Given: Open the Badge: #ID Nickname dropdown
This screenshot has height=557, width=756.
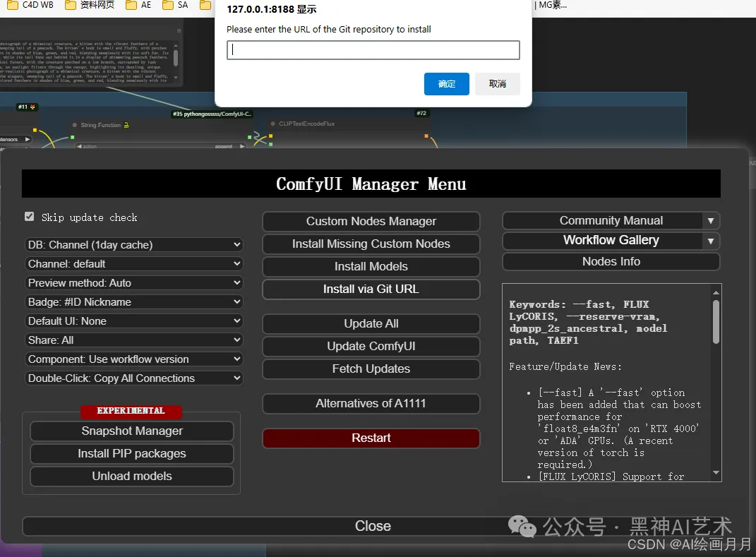Looking at the screenshot, I should coord(133,302).
